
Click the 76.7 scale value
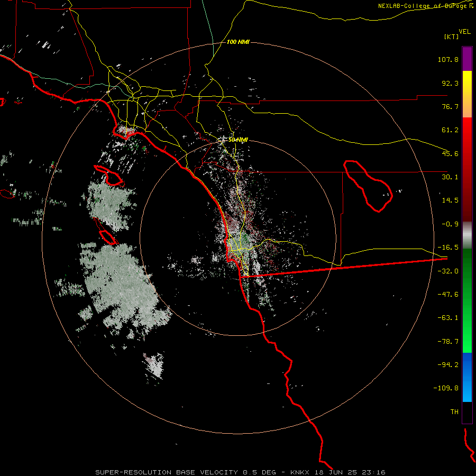tap(450, 106)
